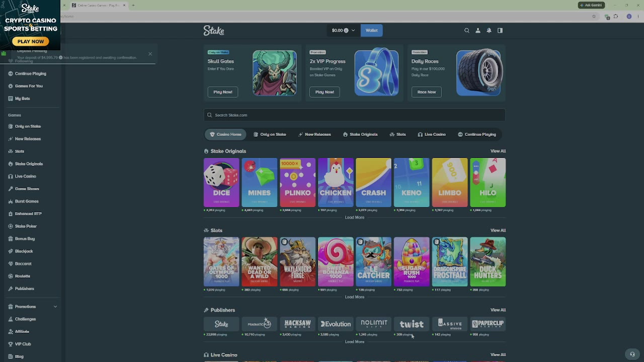Dismiss the Deposit Pending notification
Image resolution: width=644 pixels, height=362 pixels.
(150, 54)
